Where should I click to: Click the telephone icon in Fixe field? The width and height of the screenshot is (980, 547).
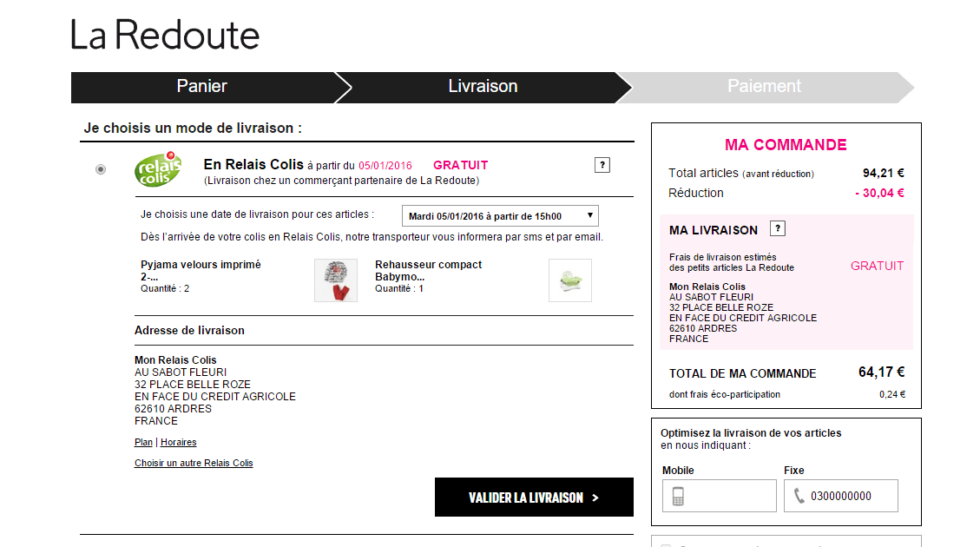point(799,495)
